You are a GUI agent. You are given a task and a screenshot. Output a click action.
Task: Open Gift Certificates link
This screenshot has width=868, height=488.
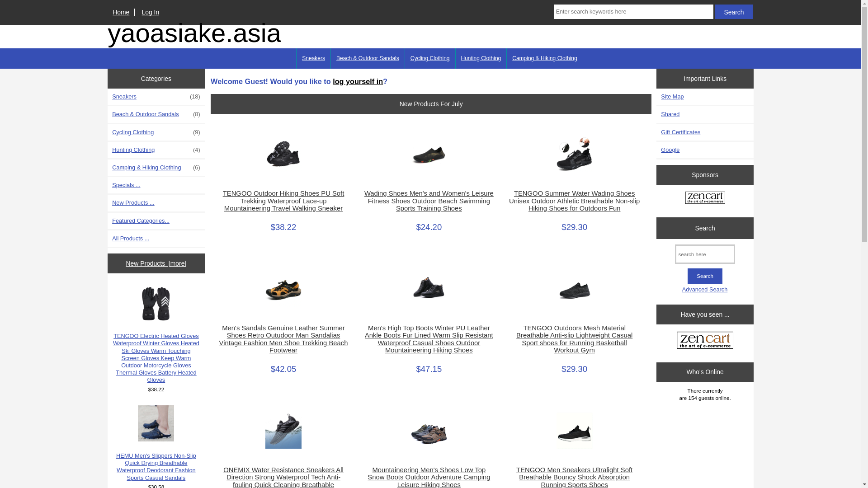tap(680, 132)
